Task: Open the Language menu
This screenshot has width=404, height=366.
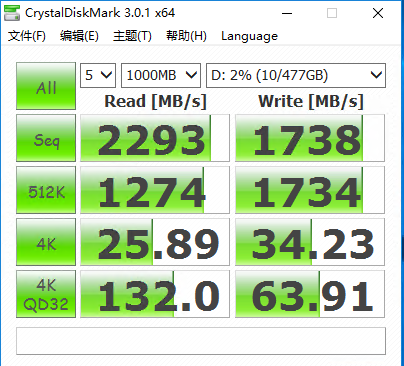Action: click(249, 36)
